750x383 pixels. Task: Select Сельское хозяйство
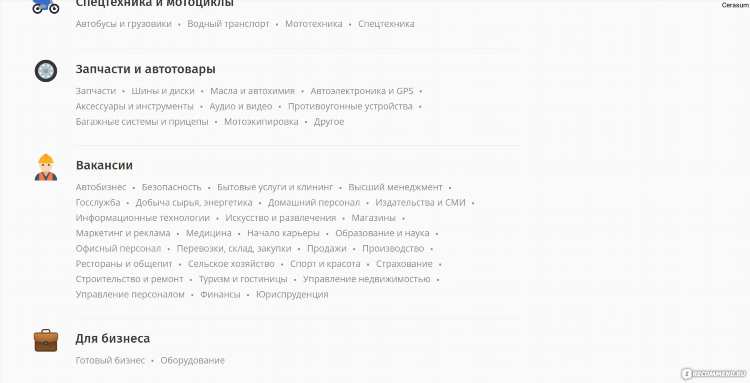[231, 263]
